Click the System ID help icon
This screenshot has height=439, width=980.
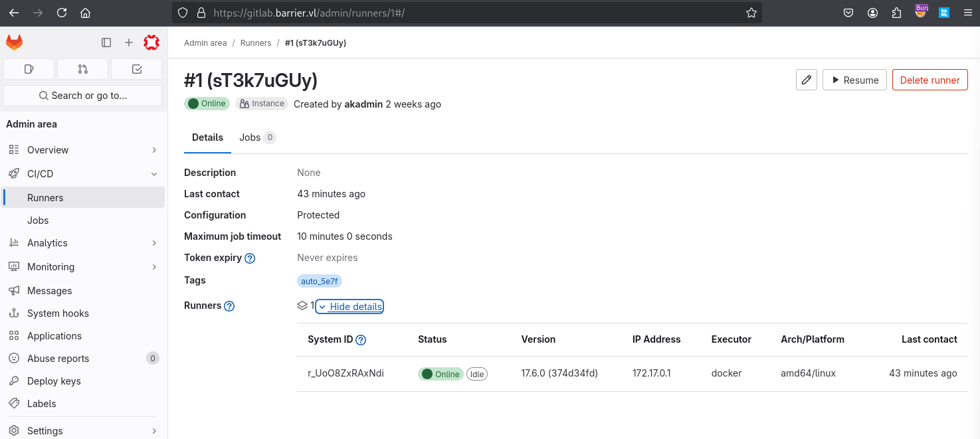click(x=361, y=340)
